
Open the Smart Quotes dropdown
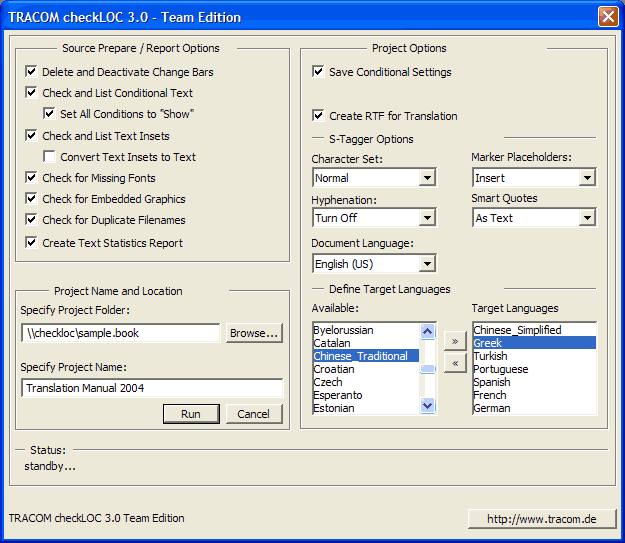coord(587,218)
